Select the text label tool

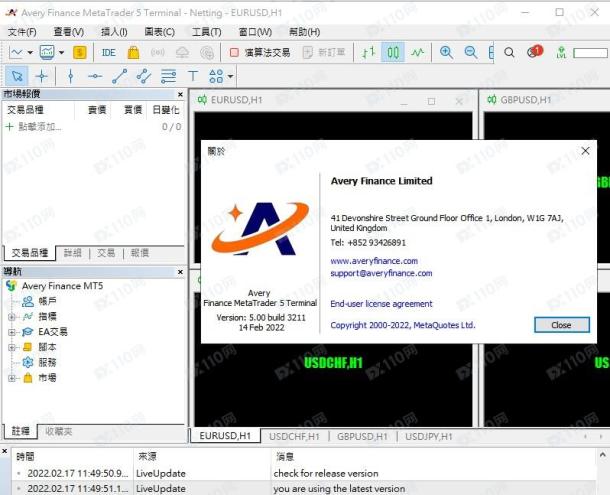(193, 76)
